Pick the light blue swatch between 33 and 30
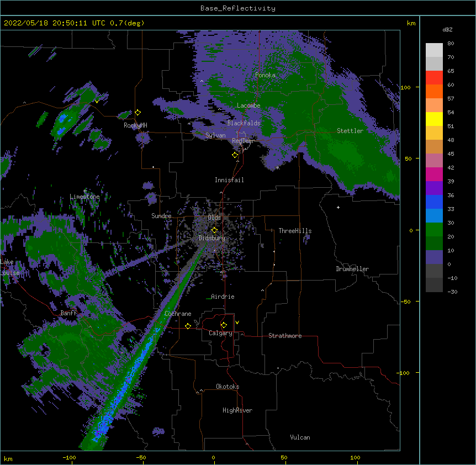This screenshot has width=476, height=465. click(434, 215)
